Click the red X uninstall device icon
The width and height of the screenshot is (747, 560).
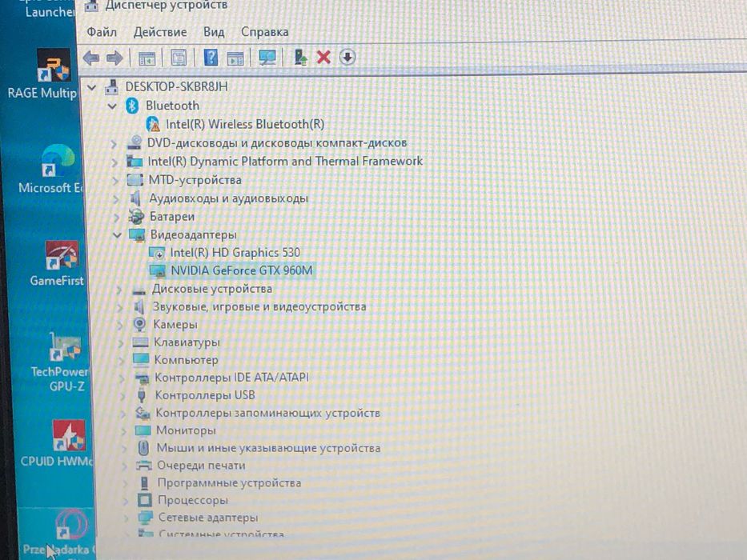(323, 57)
